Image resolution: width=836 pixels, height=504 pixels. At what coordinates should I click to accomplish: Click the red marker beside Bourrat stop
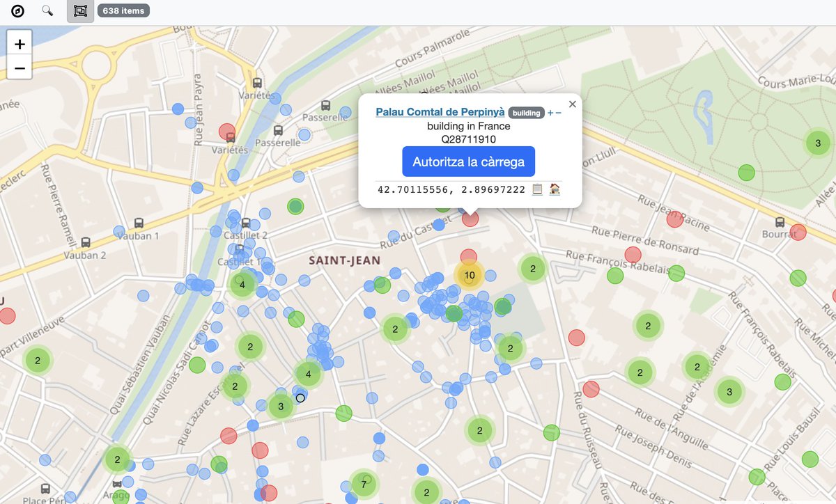(798, 232)
